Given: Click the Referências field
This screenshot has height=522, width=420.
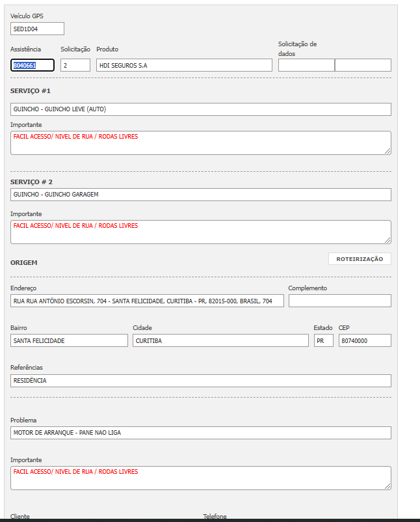Looking at the screenshot, I should point(201,381).
